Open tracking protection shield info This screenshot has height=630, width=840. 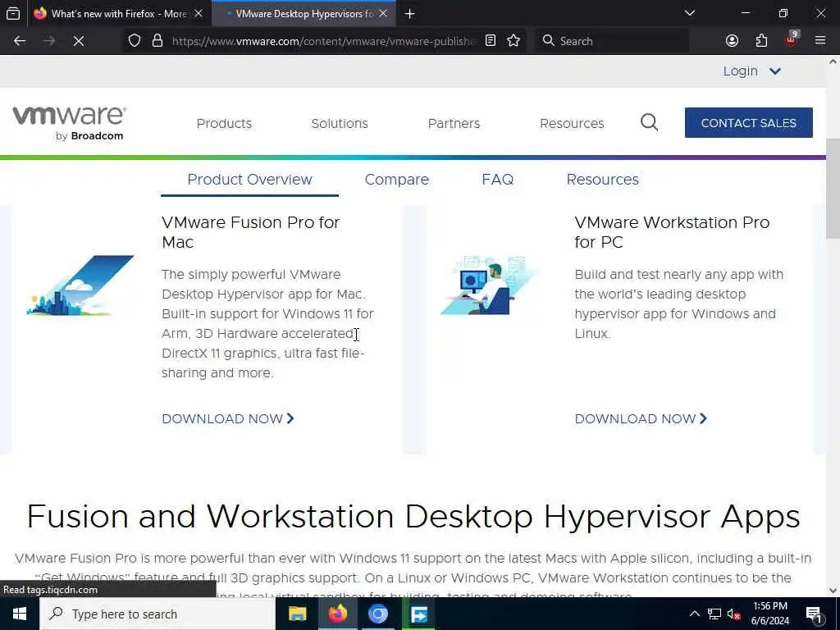135,41
